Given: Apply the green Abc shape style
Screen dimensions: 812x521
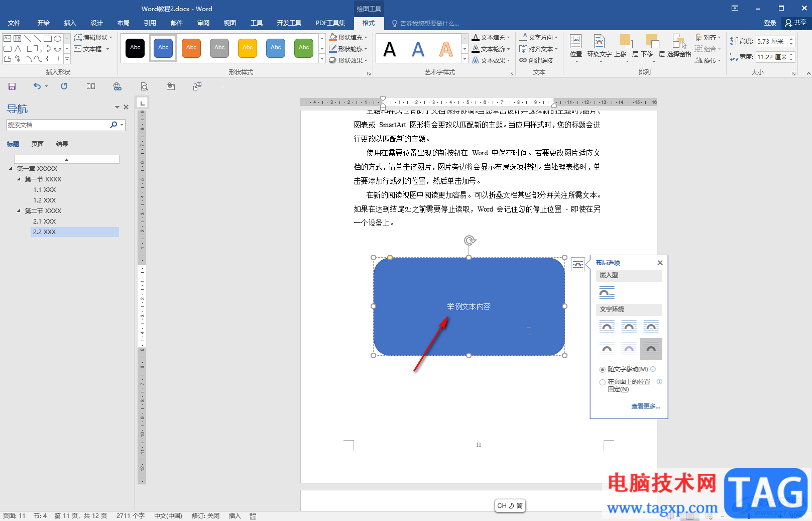Looking at the screenshot, I should pos(304,48).
